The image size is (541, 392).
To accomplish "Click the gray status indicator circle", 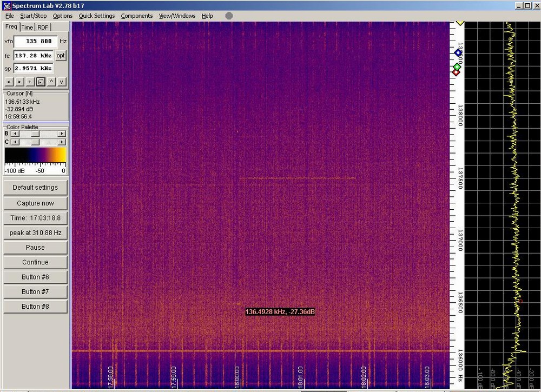I will coord(229,16).
